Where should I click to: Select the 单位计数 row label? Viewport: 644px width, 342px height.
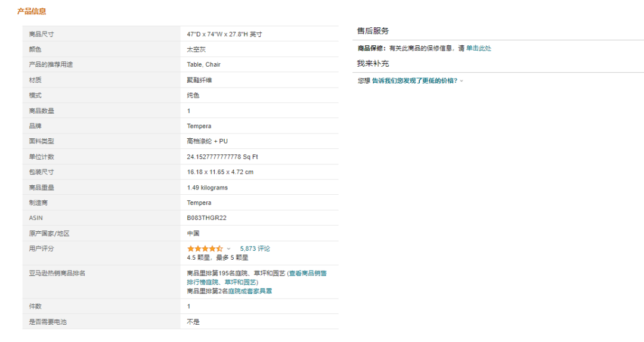pos(41,157)
